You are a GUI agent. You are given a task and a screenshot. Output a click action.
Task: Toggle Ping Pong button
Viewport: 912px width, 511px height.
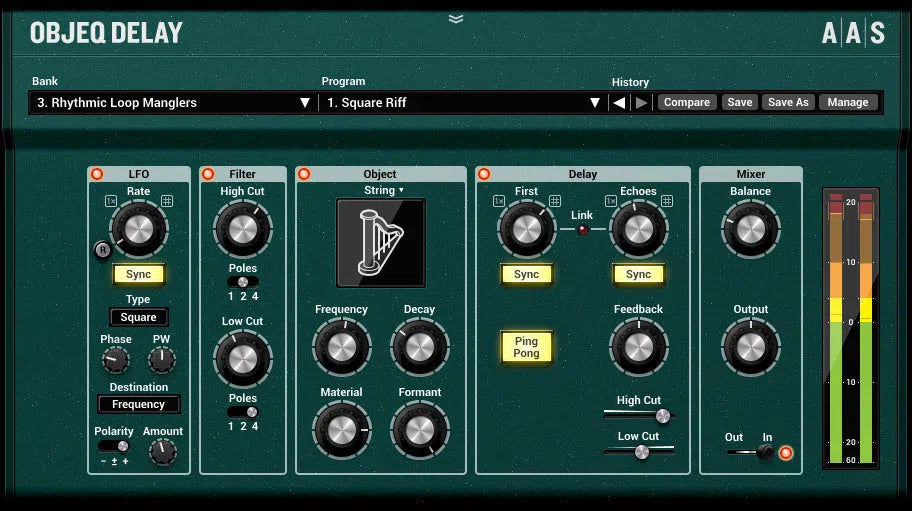526,347
